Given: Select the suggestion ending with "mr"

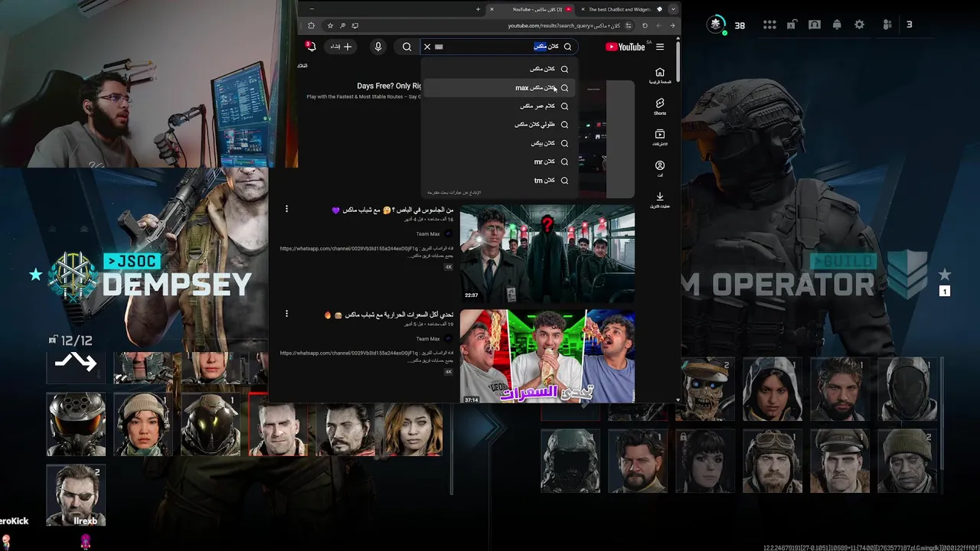Looking at the screenshot, I should tap(498, 161).
